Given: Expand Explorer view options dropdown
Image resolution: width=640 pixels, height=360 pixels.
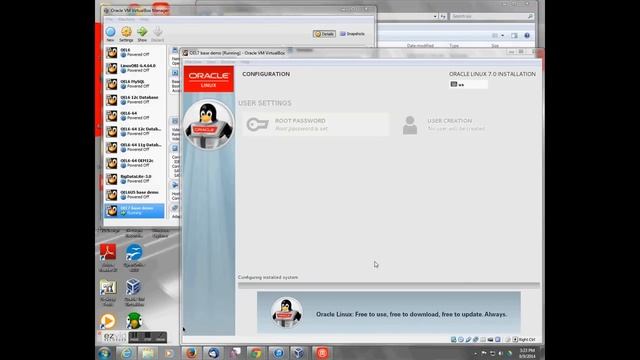Looking at the screenshot, I should (x=502, y=36).
